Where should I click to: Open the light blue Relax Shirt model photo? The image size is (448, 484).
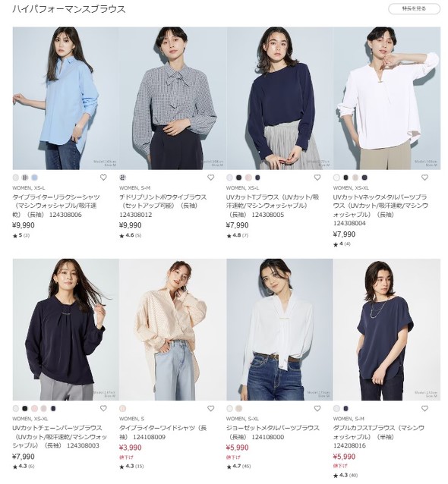(65, 98)
